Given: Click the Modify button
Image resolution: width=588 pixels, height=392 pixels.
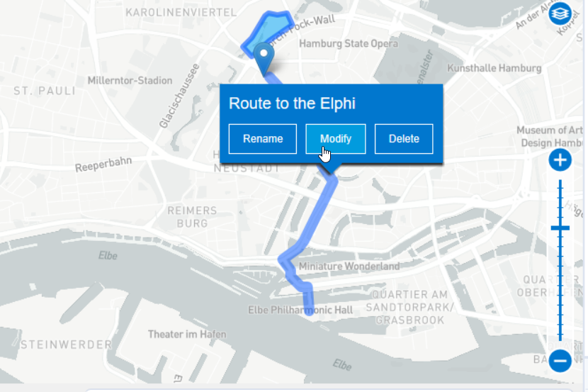Looking at the screenshot, I should pos(335,138).
